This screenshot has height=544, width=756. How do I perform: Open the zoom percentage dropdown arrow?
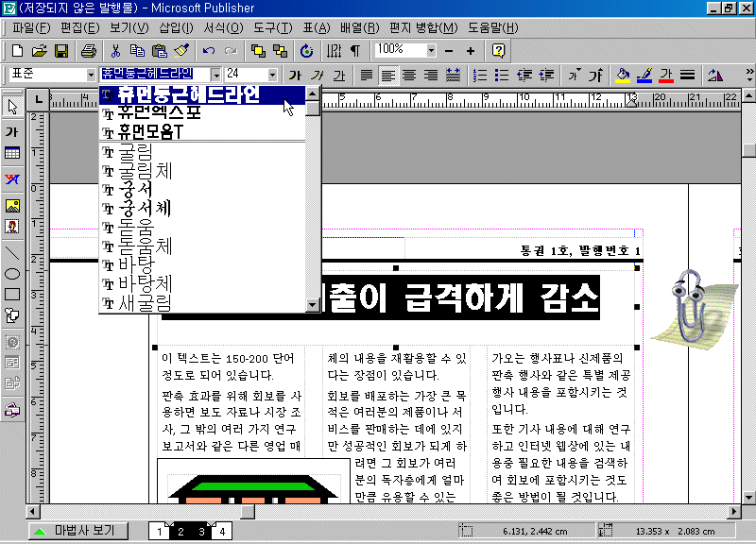click(431, 51)
